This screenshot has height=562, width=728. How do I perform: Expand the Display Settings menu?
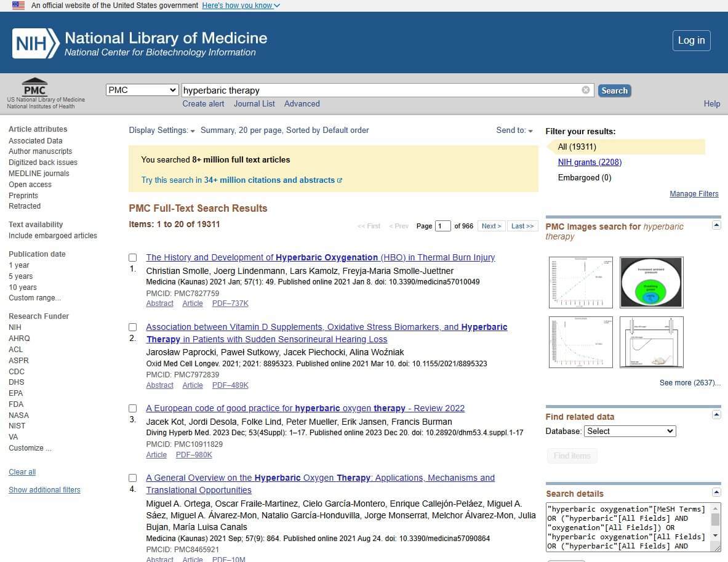tap(161, 130)
